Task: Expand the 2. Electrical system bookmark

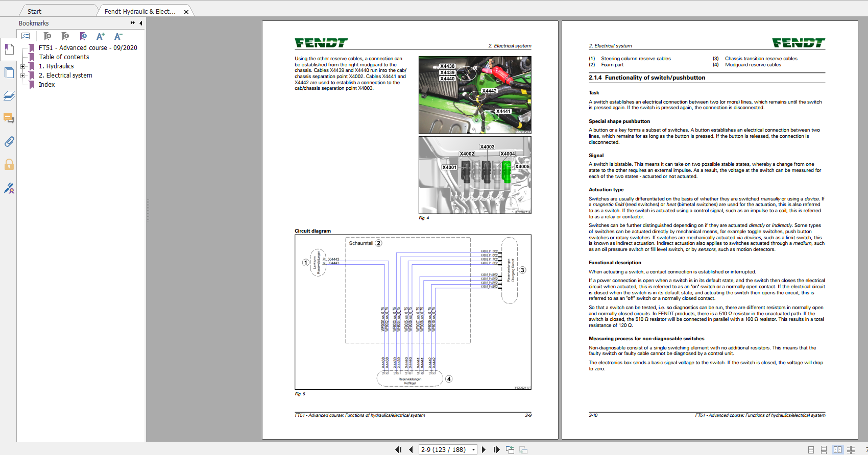Action: [x=22, y=75]
